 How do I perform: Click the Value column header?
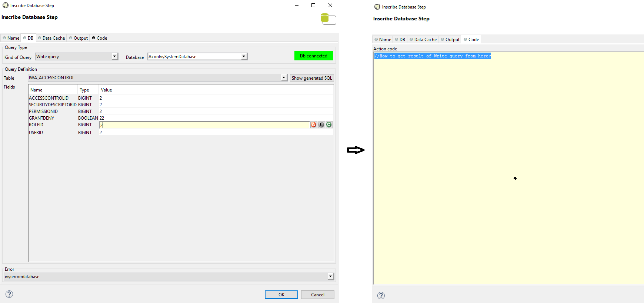coord(216,90)
